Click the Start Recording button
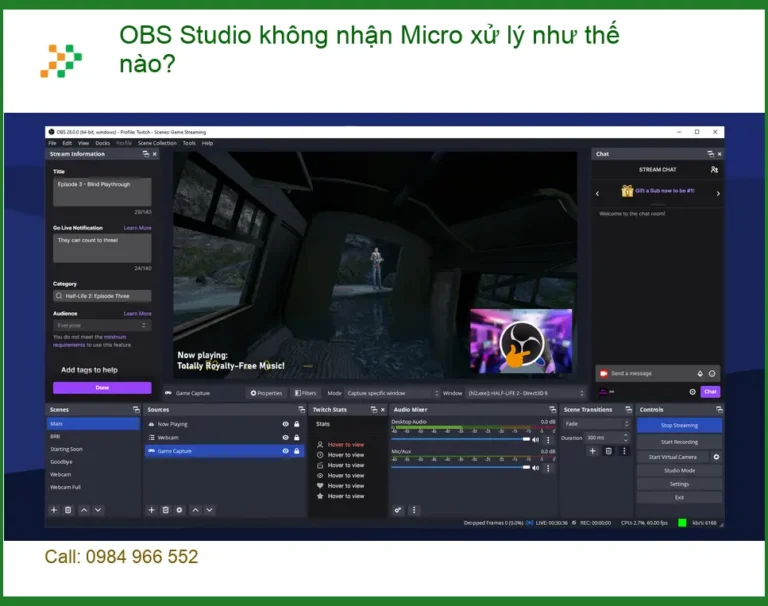 pyautogui.click(x=679, y=442)
